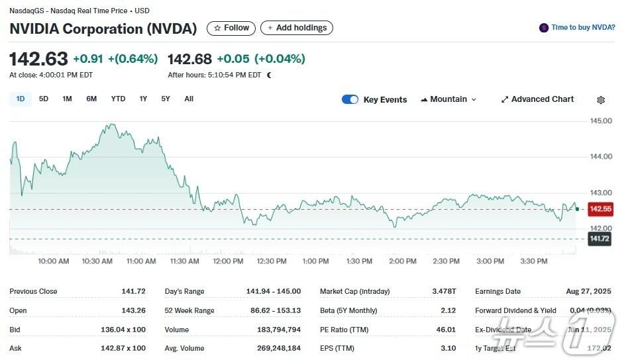
Task: Click the plus icon in Add holdings
Action: [270, 28]
